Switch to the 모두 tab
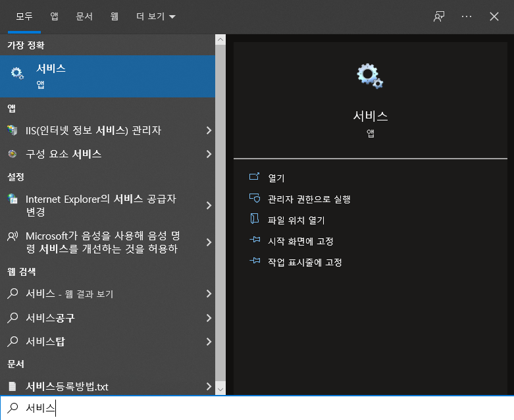The image size is (514, 420). 24,16
